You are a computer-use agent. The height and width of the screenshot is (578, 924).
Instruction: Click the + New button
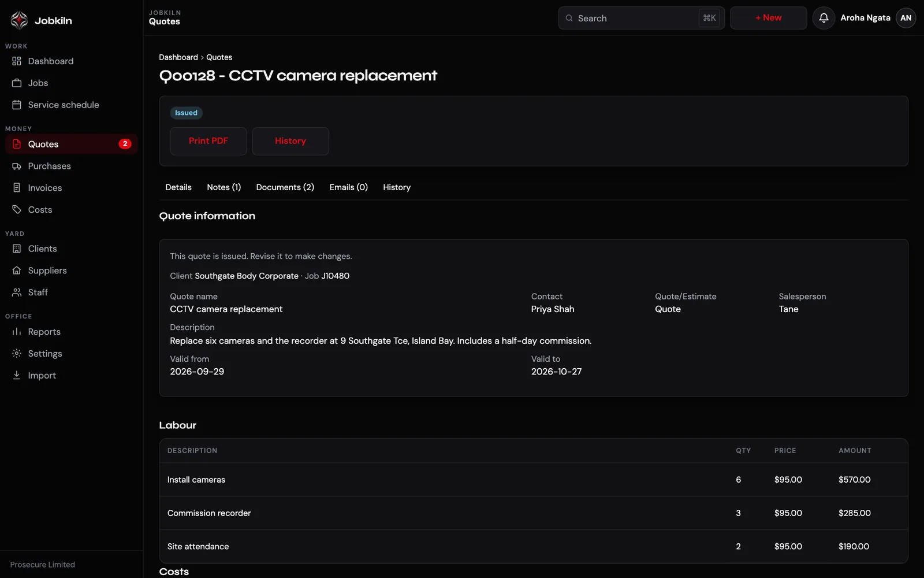point(769,18)
